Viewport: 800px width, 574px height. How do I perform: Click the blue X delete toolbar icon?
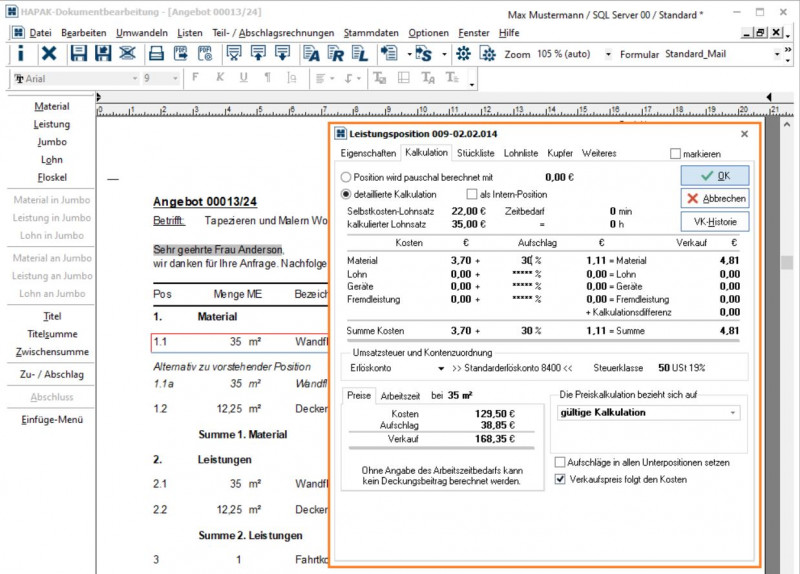pos(47,54)
